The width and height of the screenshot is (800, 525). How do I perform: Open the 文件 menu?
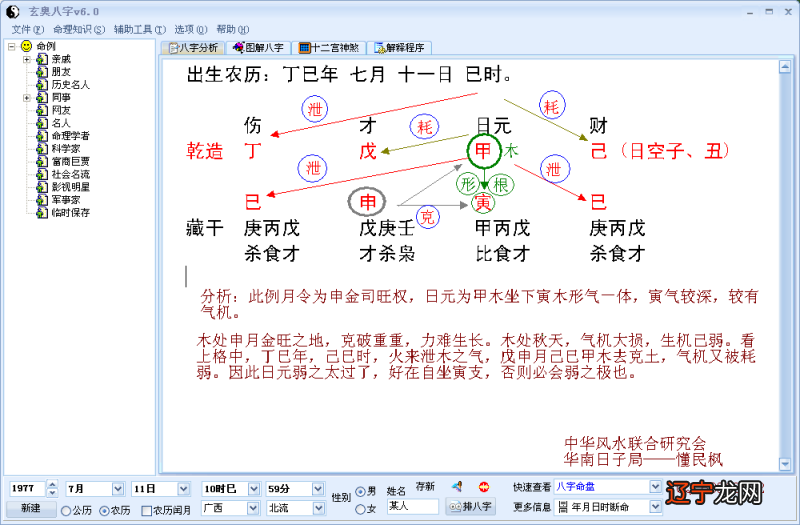pos(28,30)
